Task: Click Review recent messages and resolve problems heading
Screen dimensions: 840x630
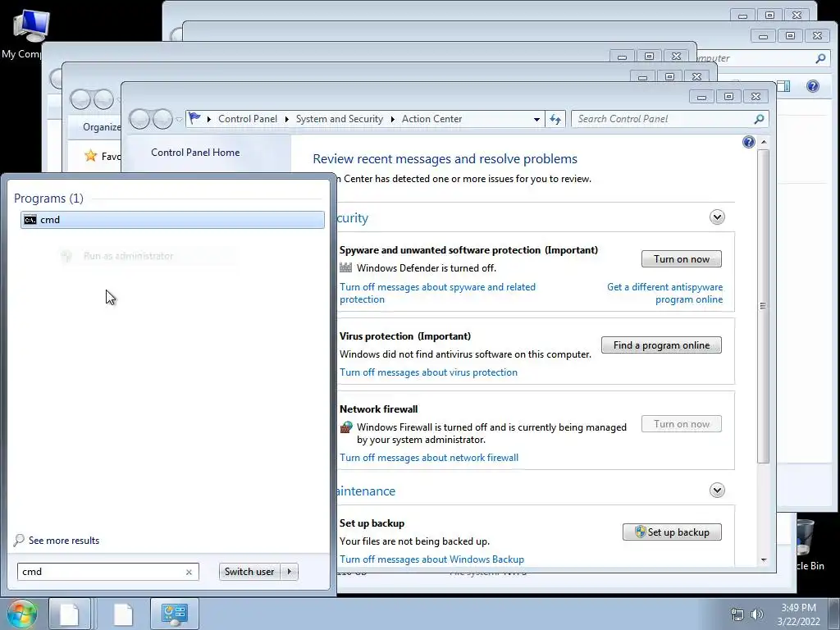Action: coord(445,159)
